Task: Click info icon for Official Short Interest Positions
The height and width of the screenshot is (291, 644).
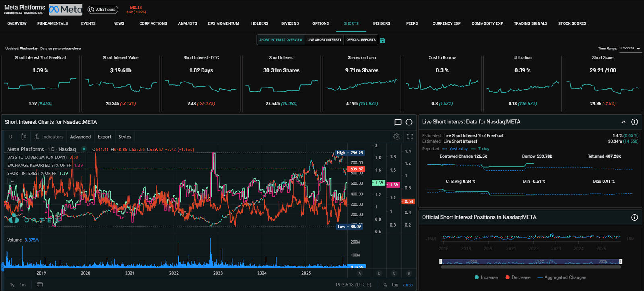Action: click(x=634, y=217)
